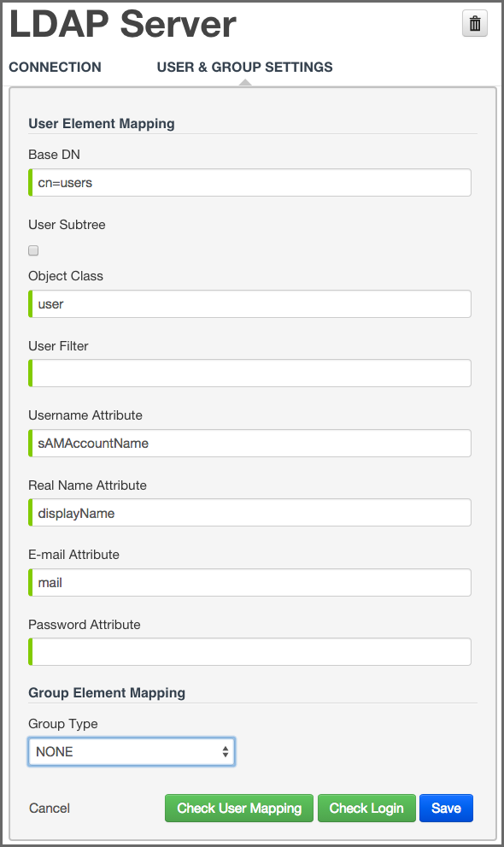Run Check Login
The image size is (504, 847).
pos(366,808)
